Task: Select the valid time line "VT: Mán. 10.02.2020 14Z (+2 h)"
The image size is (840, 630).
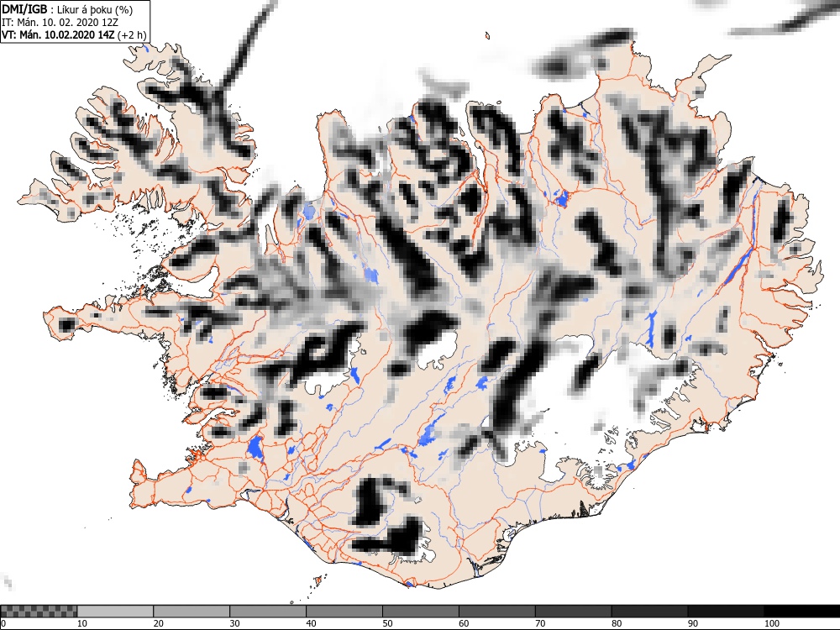Action: click(74, 35)
